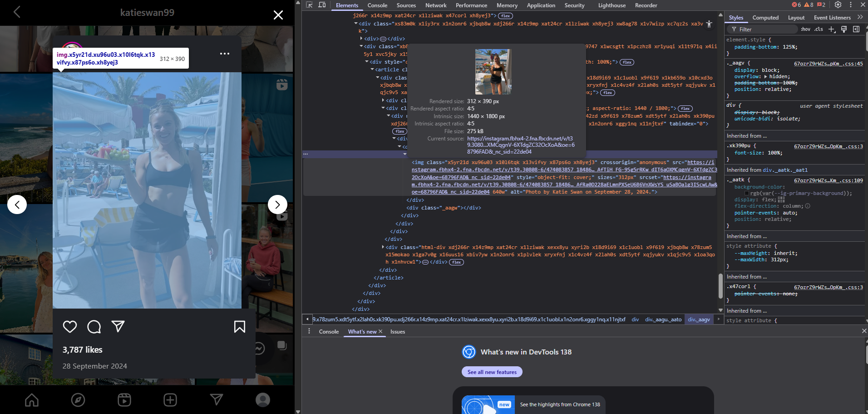Image resolution: width=868 pixels, height=414 pixels.
Task: Collapse the <article> element node
Action: 372,70
